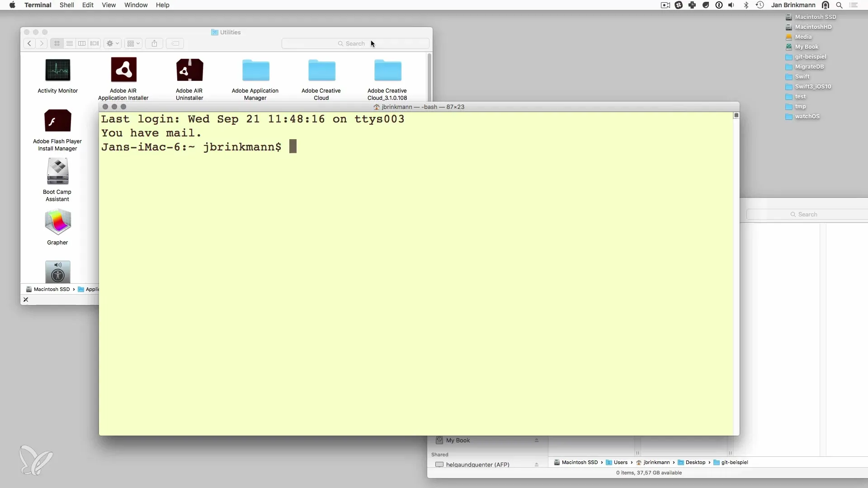The image size is (868, 488).
Task: Click the Edit Tags button in Finder toolbar
Action: 175,43
